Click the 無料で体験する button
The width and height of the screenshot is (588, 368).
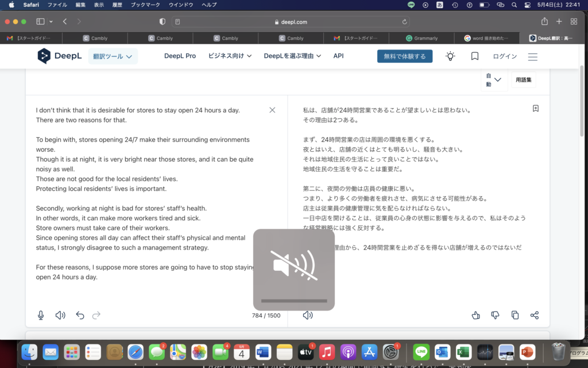(x=404, y=56)
